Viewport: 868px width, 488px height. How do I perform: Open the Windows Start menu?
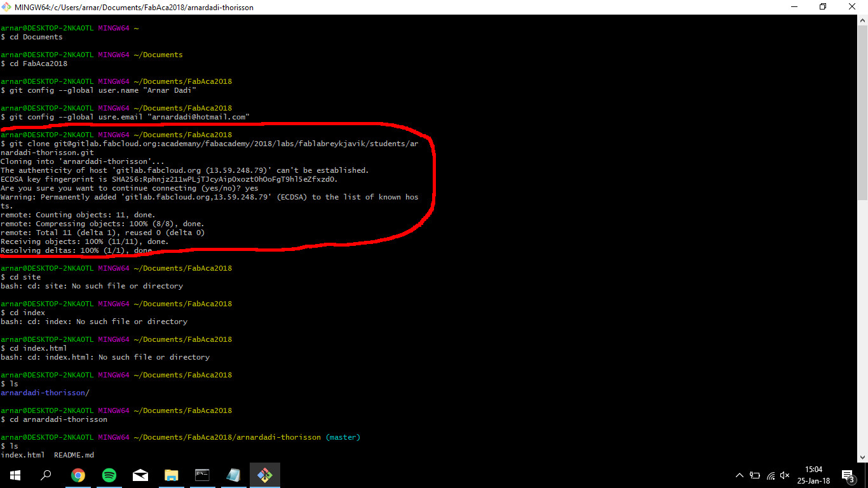(15, 475)
